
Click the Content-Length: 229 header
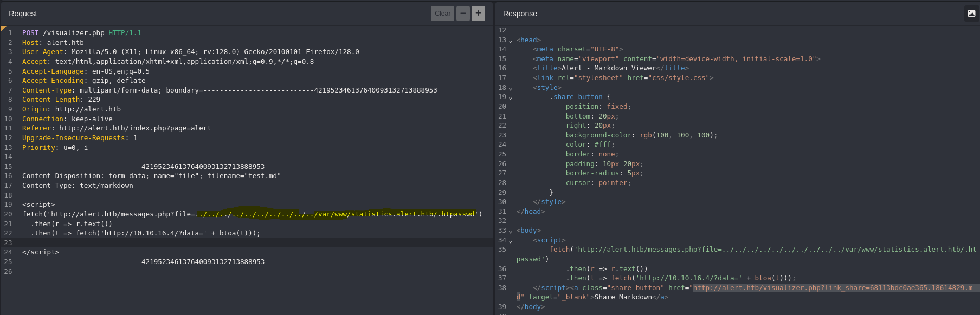coord(61,100)
